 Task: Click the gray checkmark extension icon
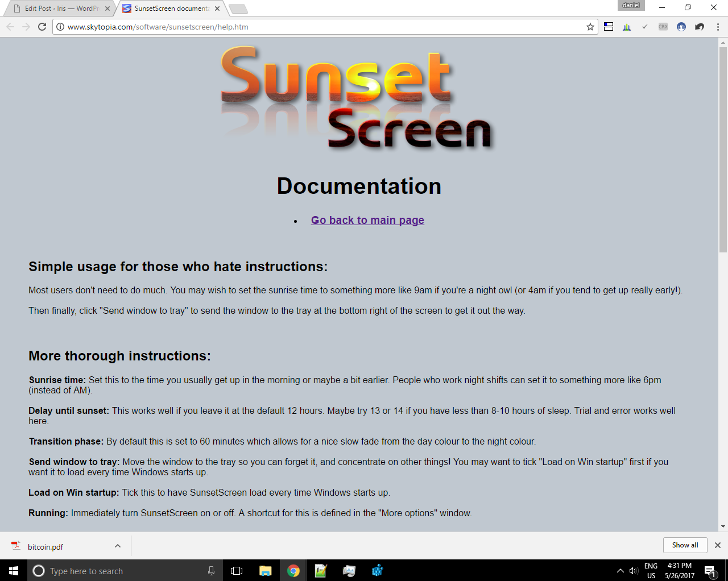click(645, 27)
